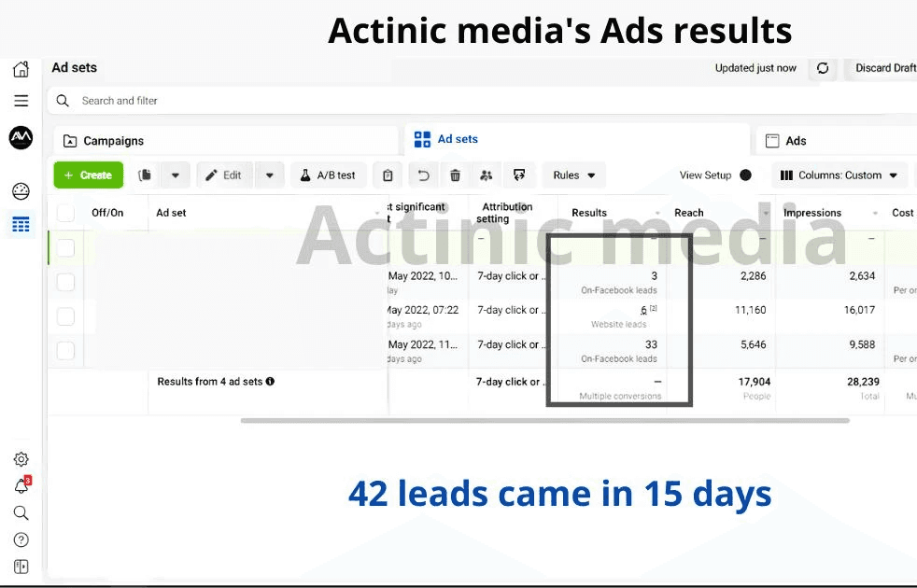The width and height of the screenshot is (917, 588).
Task: Open the campaigns table grid icon
Action: pos(21,224)
